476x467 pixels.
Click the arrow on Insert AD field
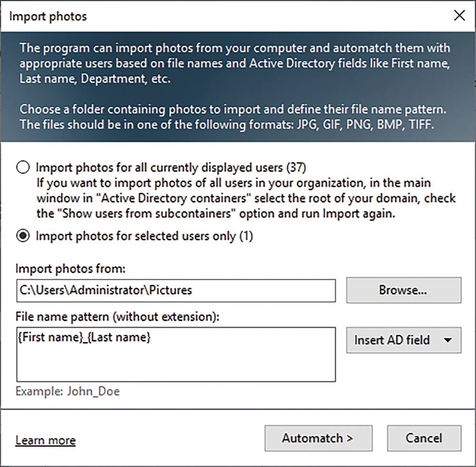[448, 340]
